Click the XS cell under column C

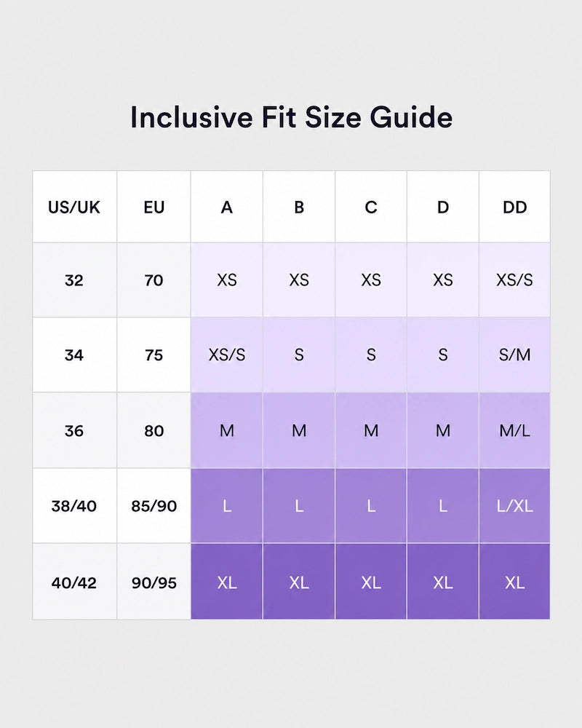pos(371,280)
